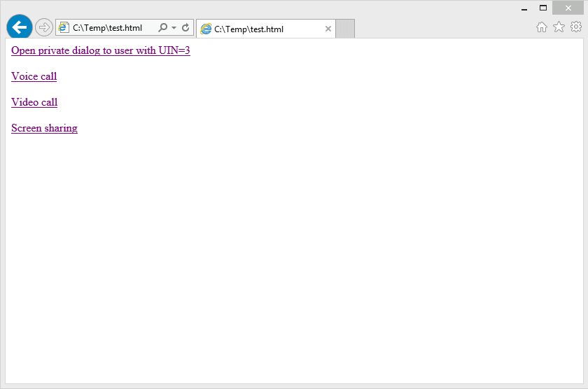Maximize the browser window
The image size is (588, 389).
click(x=542, y=8)
